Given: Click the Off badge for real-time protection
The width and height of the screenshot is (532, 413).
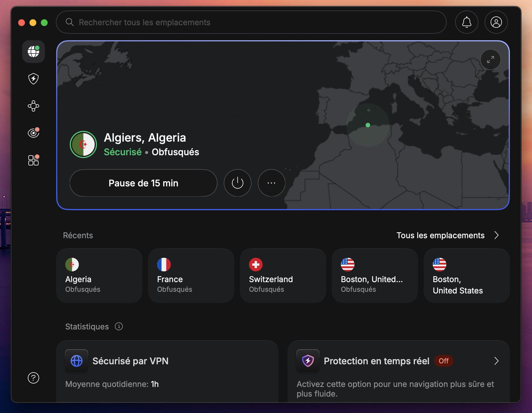Looking at the screenshot, I should [x=444, y=361].
